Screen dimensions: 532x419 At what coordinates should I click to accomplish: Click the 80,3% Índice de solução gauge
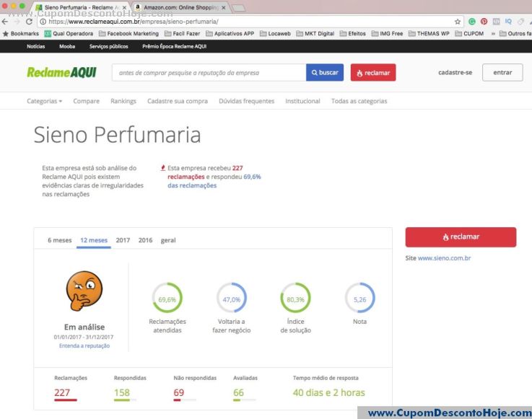pyautogui.click(x=295, y=298)
